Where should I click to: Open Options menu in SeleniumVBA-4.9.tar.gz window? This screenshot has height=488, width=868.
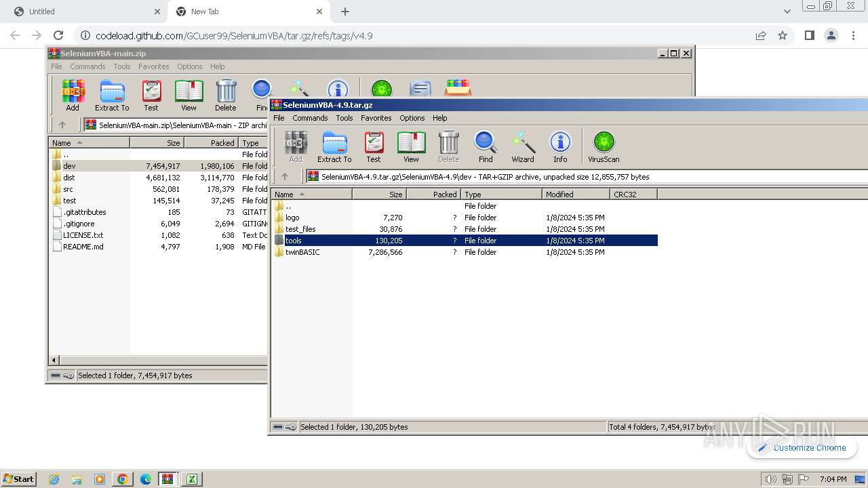click(412, 118)
